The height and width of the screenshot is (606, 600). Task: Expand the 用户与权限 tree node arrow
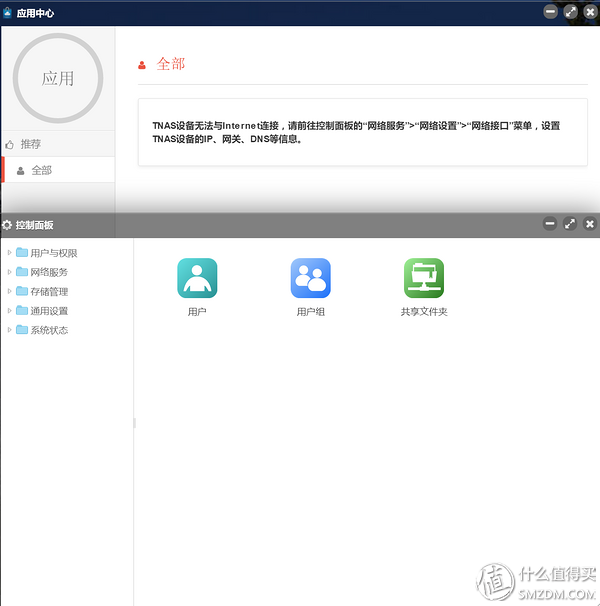click(x=9, y=252)
